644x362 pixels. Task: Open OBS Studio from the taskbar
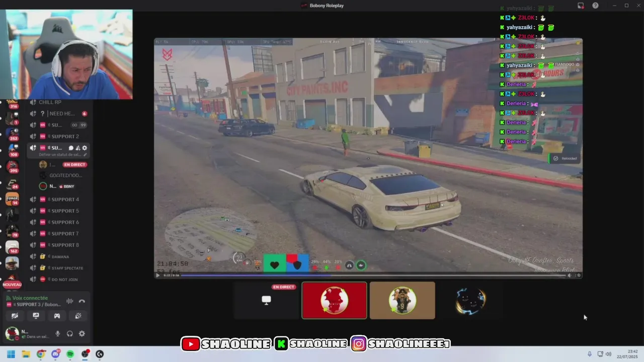coord(85,354)
